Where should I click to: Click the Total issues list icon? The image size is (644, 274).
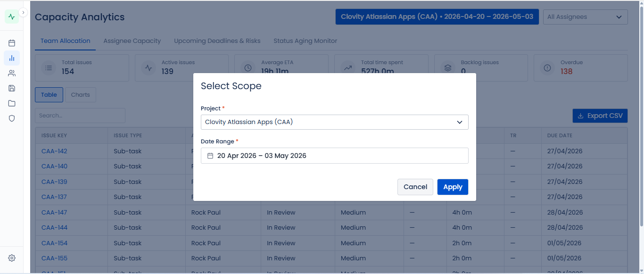(x=49, y=68)
